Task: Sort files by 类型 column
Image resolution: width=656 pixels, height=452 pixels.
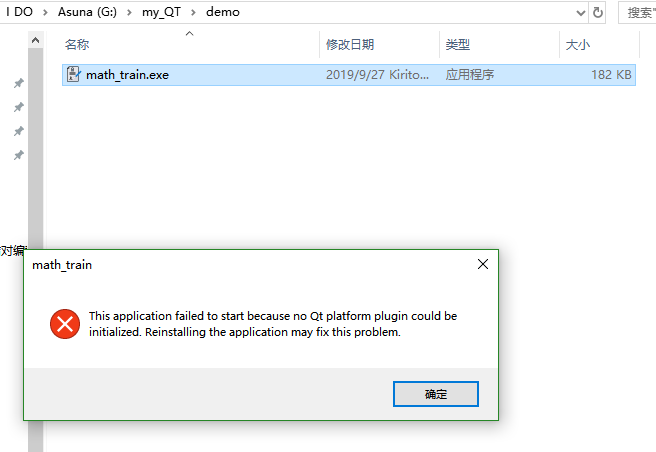Action: click(458, 44)
